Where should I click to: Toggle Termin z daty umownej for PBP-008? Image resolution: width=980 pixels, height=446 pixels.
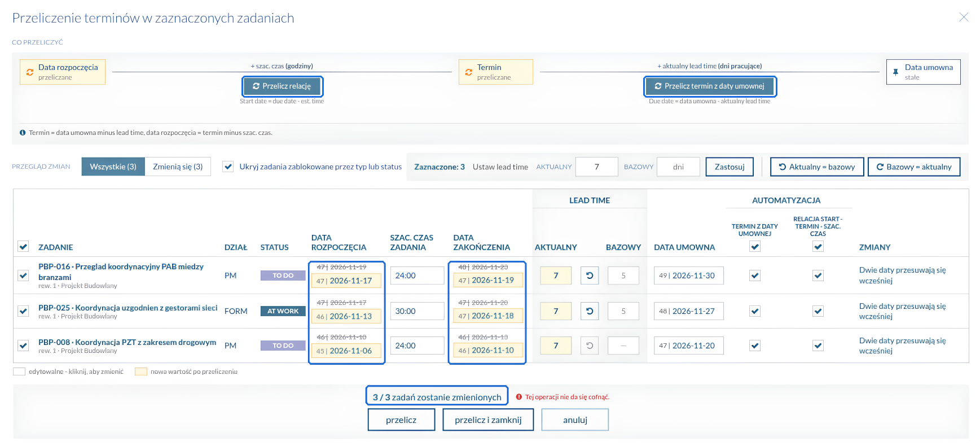(x=755, y=346)
